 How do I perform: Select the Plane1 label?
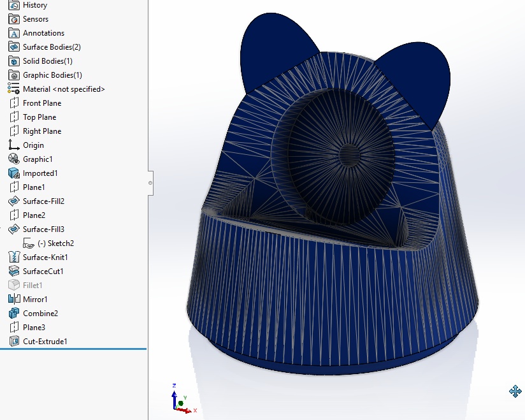(34, 187)
